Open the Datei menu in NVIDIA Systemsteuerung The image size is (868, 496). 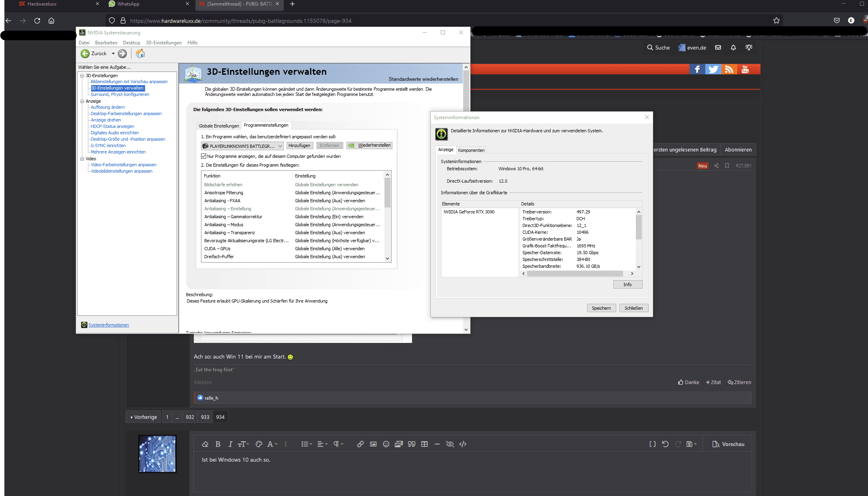[84, 43]
